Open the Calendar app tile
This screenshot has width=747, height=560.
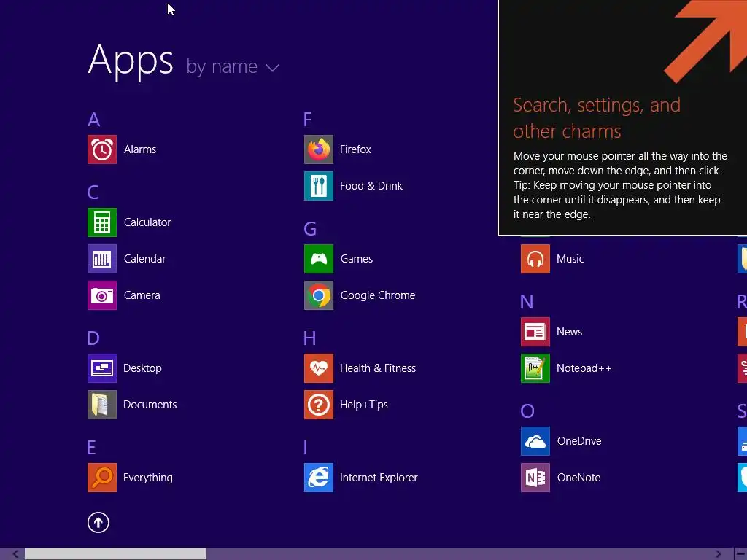(x=102, y=259)
